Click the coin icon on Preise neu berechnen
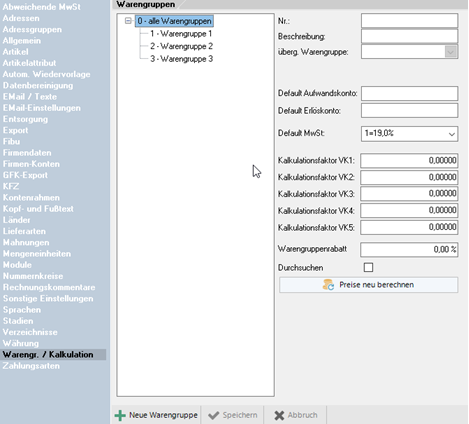Viewport: 469px width, 424px height. coord(328,285)
